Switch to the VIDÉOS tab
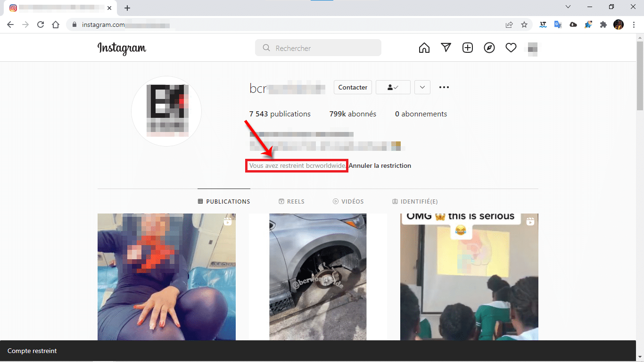The image size is (644, 362). click(348, 201)
